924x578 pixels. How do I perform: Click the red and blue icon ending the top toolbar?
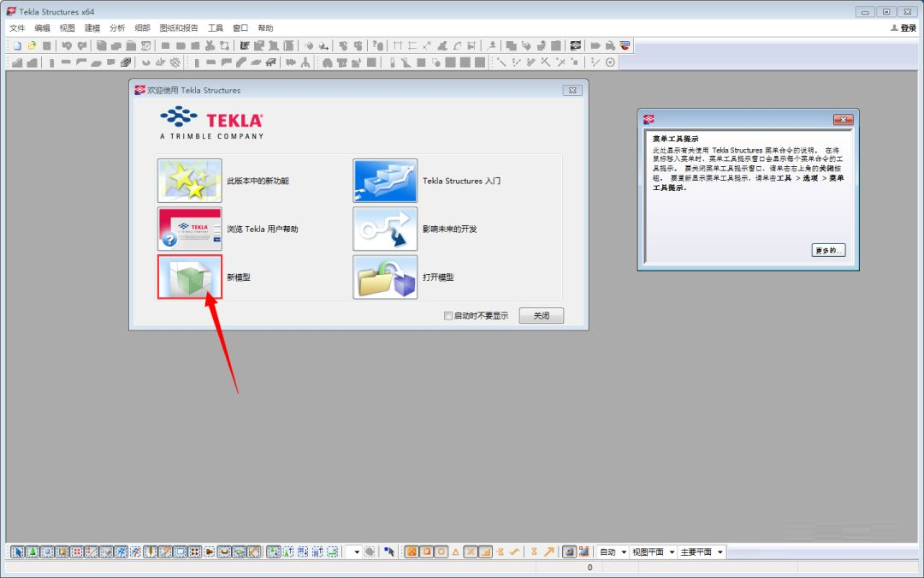pyautogui.click(x=625, y=45)
